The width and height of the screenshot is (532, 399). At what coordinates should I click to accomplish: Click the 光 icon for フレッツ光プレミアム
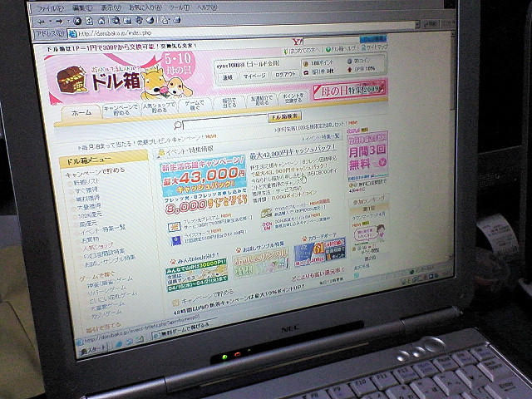point(174,227)
